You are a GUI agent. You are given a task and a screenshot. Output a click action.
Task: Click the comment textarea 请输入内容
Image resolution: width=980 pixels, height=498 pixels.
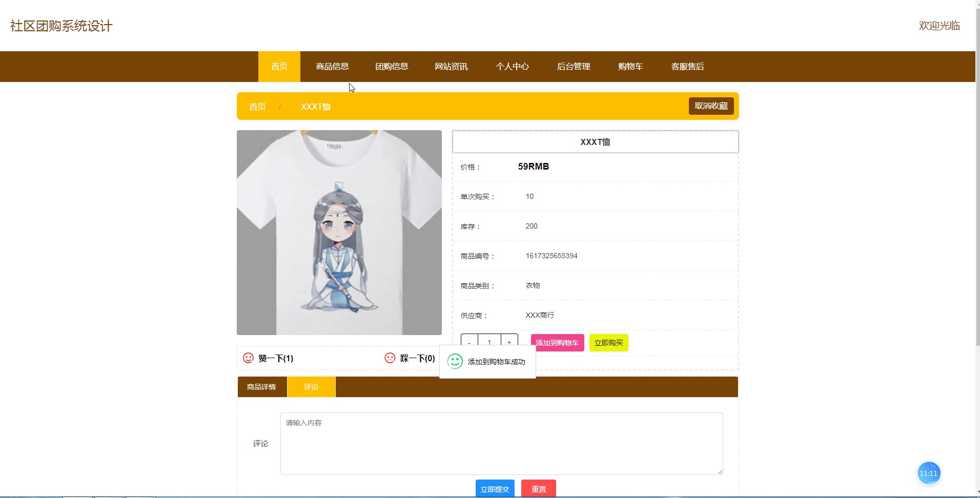[x=501, y=444]
